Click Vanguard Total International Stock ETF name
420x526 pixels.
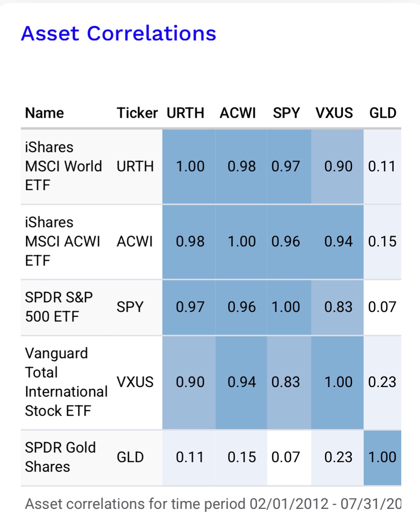66,382
